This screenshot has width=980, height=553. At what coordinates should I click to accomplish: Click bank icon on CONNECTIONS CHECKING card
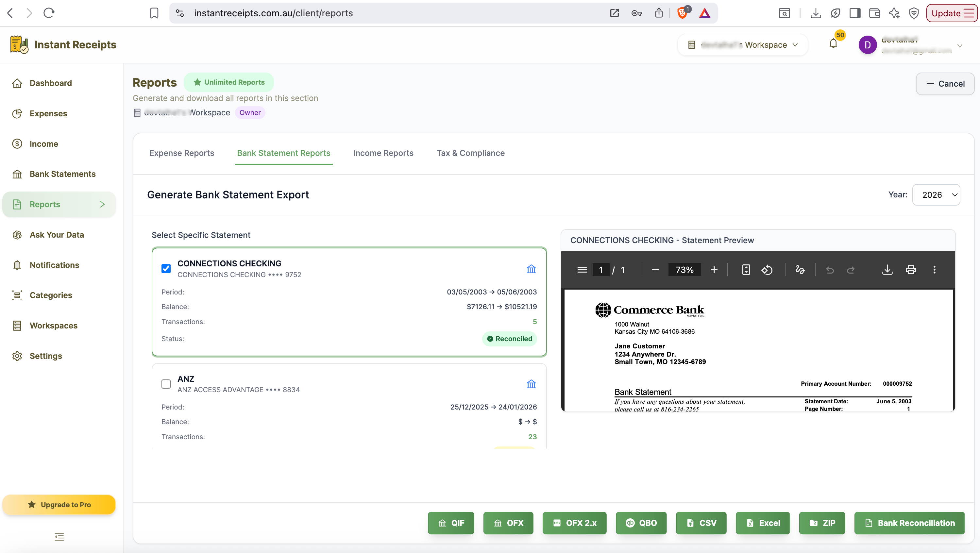coord(531,269)
